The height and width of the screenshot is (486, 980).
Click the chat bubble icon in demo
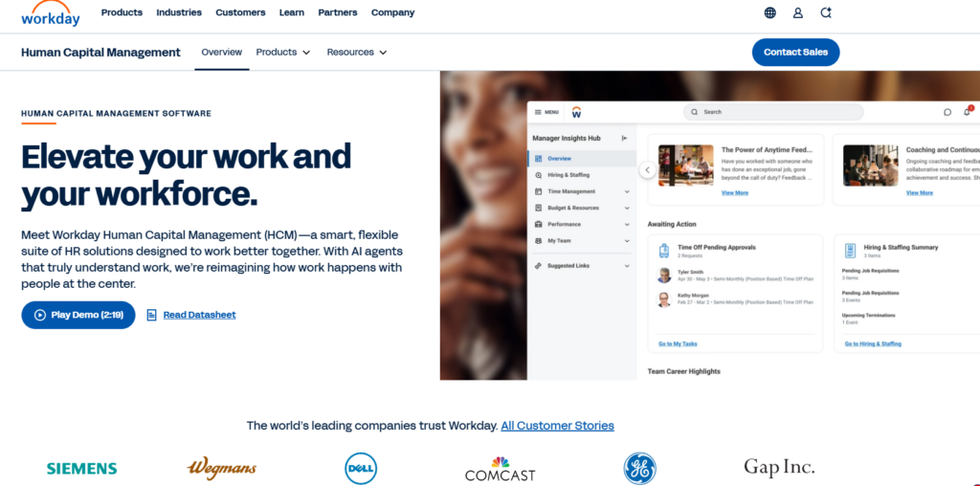947,113
